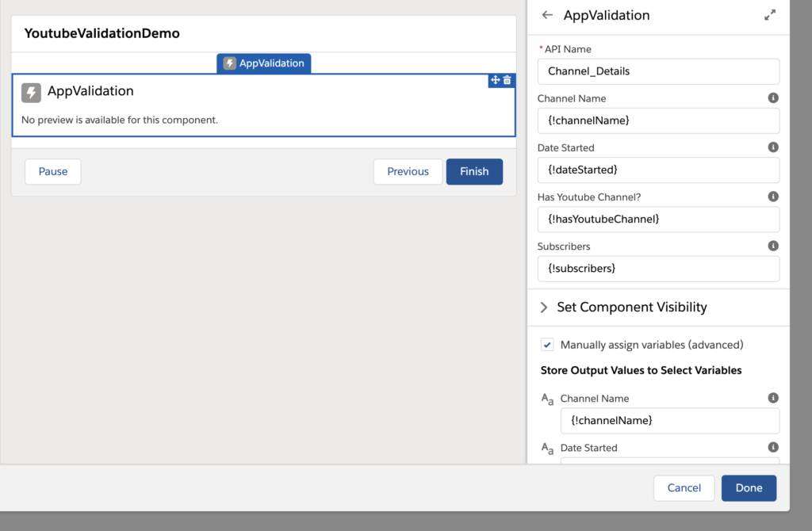
Task: Edit Date Started input {!dateStarted}
Action: tap(658, 170)
